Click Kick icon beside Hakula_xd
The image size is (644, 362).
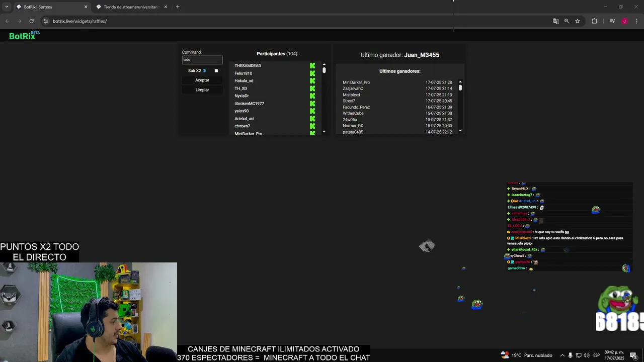pos(312,81)
